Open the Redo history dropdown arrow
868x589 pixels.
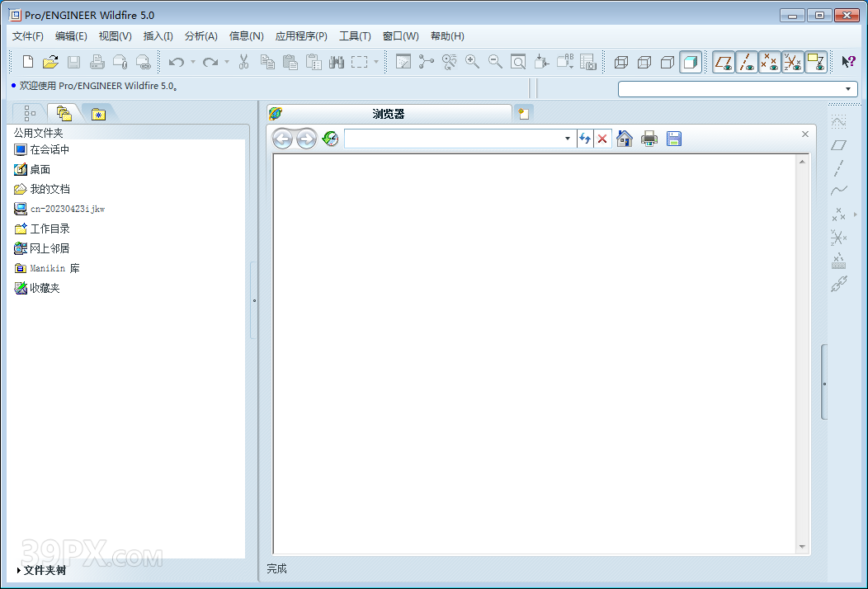(x=226, y=62)
